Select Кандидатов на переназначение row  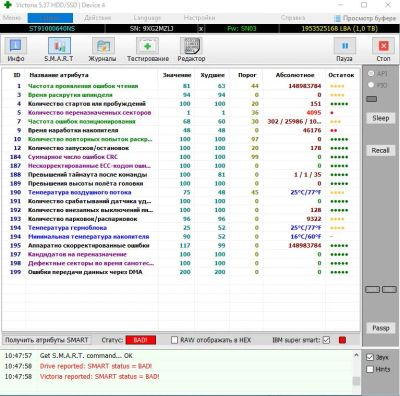(181, 254)
